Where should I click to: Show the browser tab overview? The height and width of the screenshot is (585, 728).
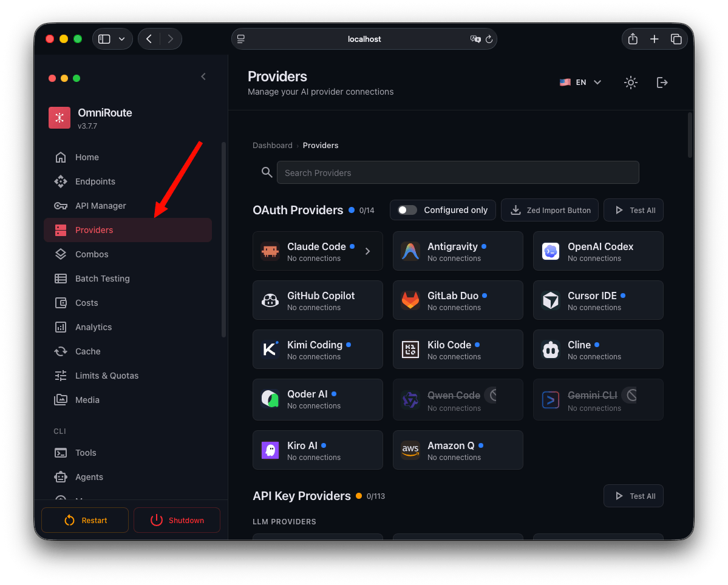click(676, 39)
